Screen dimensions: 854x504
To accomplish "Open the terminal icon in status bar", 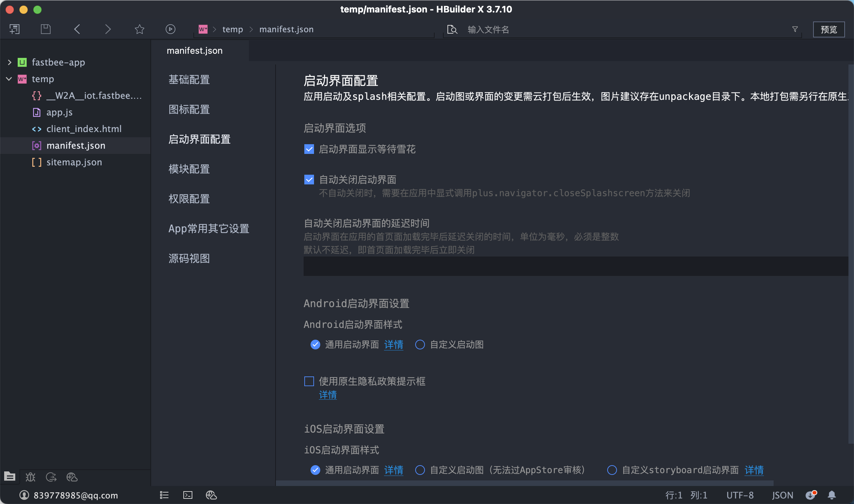I will click(x=188, y=495).
